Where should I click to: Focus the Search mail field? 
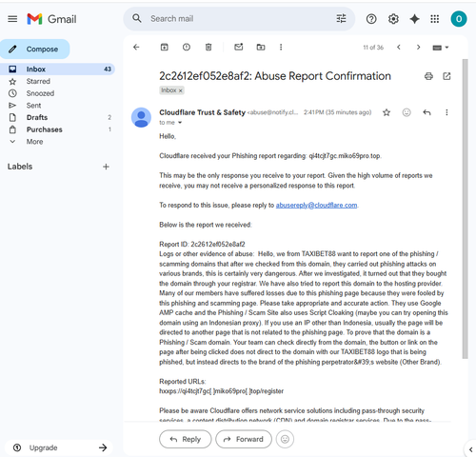(239, 19)
